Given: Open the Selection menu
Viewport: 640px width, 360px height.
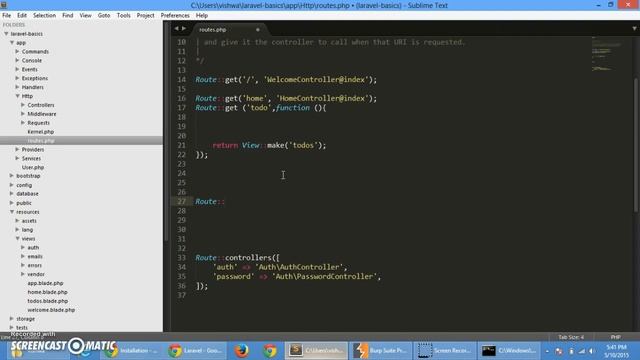Looking at the screenshot, I should pos(44,16).
